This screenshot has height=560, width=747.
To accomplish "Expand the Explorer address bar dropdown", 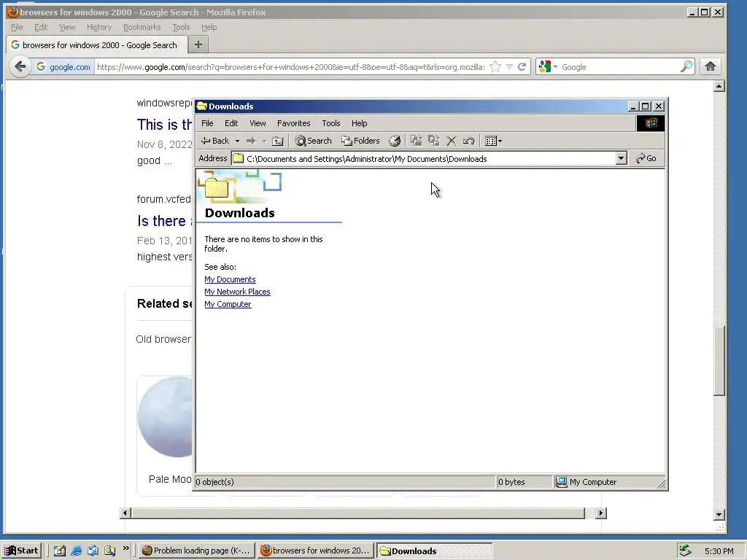I will 621,158.
